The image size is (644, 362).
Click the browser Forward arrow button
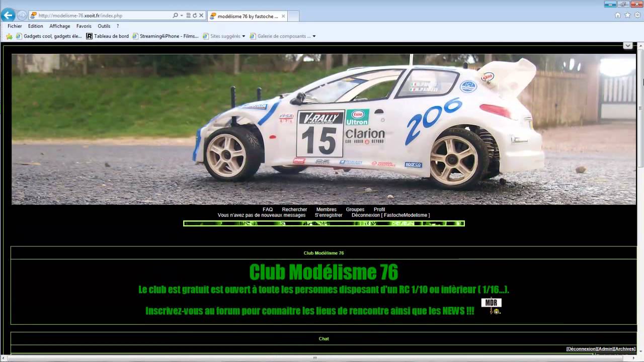point(22,16)
